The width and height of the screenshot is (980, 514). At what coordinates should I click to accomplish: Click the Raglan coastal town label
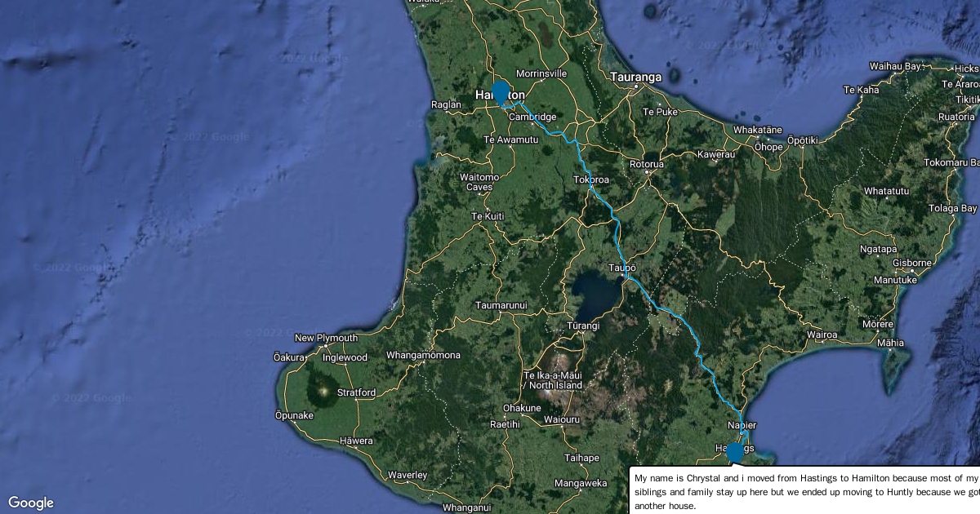(446, 104)
